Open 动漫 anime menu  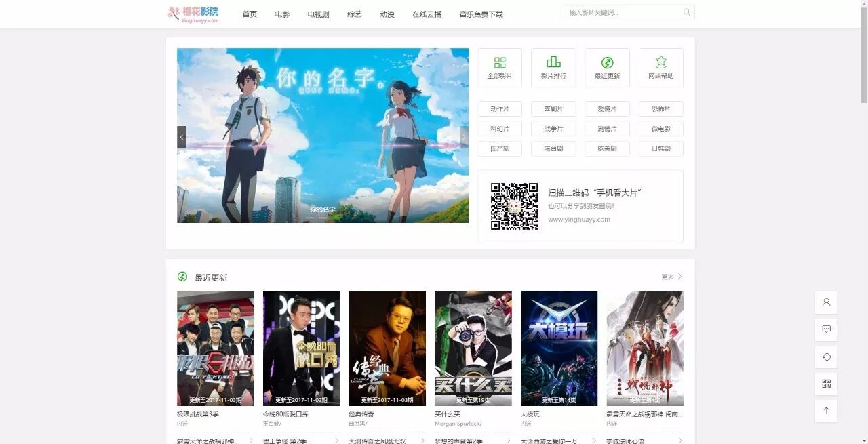click(387, 14)
